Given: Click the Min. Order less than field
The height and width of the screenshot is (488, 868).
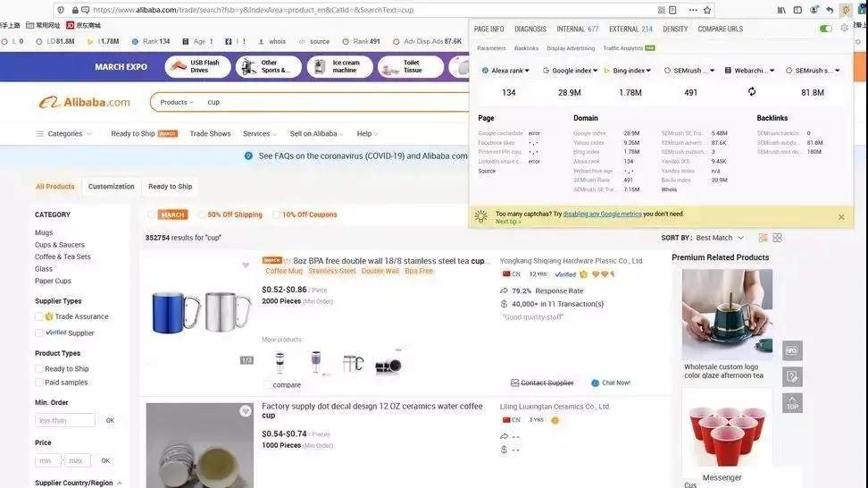Looking at the screenshot, I should coord(65,420).
